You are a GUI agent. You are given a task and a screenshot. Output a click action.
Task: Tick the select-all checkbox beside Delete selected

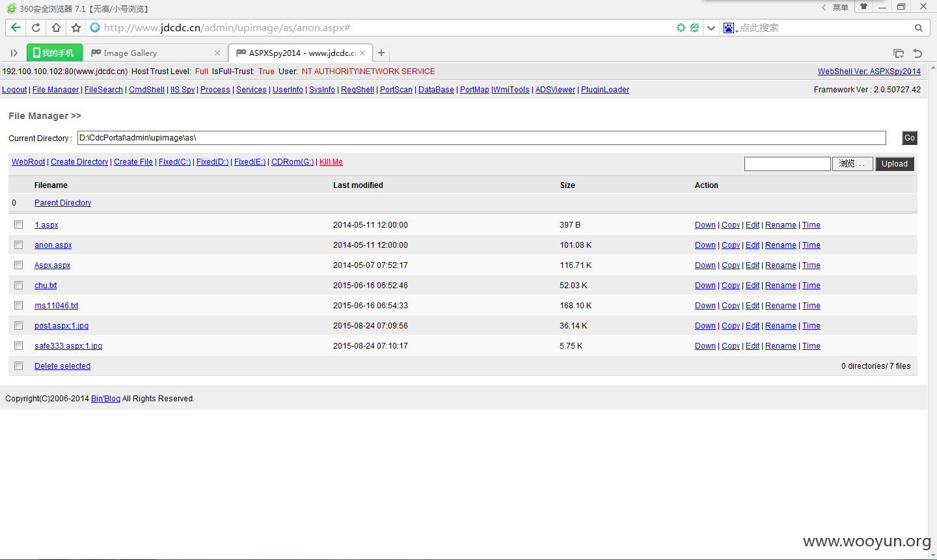pos(19,366)
